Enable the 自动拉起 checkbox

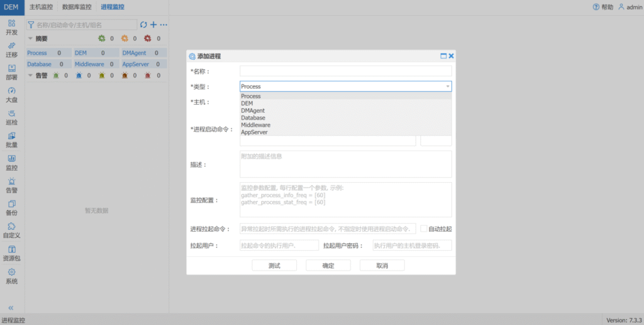coord(424,229)
